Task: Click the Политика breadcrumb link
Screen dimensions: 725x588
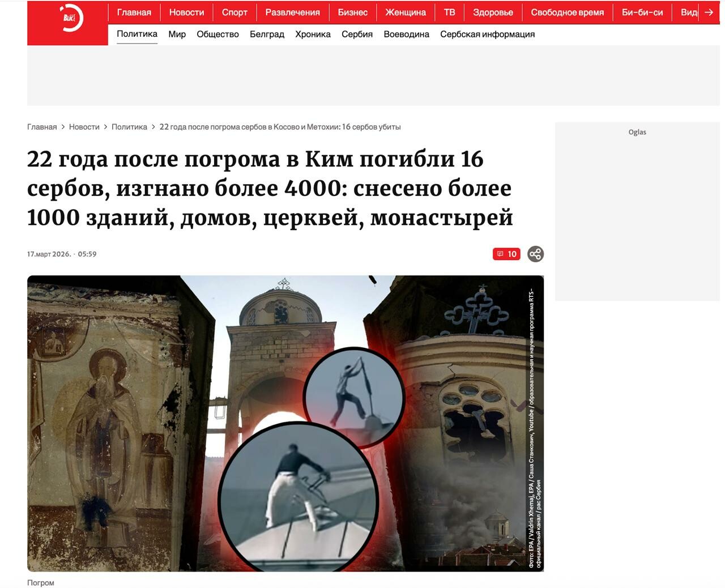Action: 129,127
